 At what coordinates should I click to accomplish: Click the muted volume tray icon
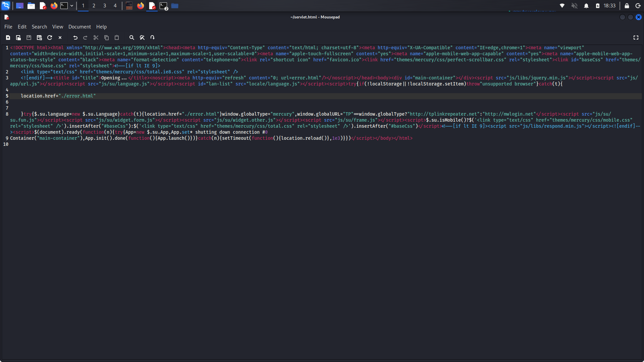pyautogui.click(x=574, y=6)
